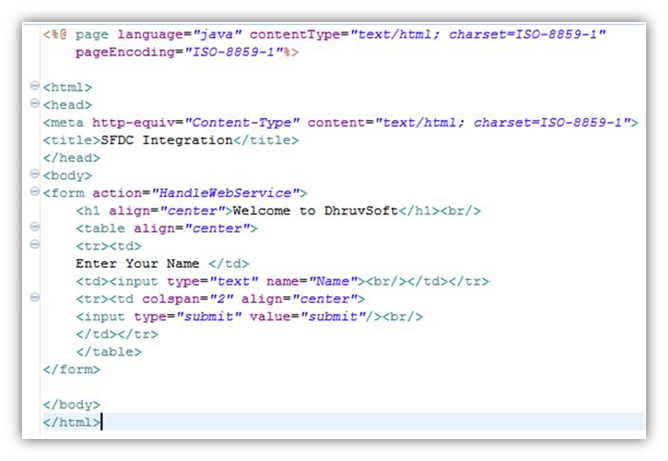Click the "SFDC Integration" title text
The image size is (668, 461).
(x=167, y=140)
